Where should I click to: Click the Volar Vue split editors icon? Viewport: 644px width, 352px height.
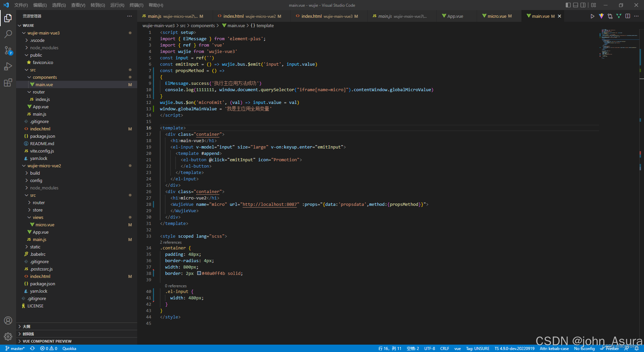click(x=619, y=16)
